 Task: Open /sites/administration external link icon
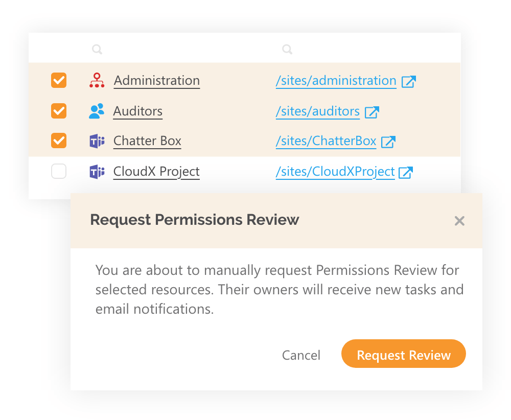point(409,81)
